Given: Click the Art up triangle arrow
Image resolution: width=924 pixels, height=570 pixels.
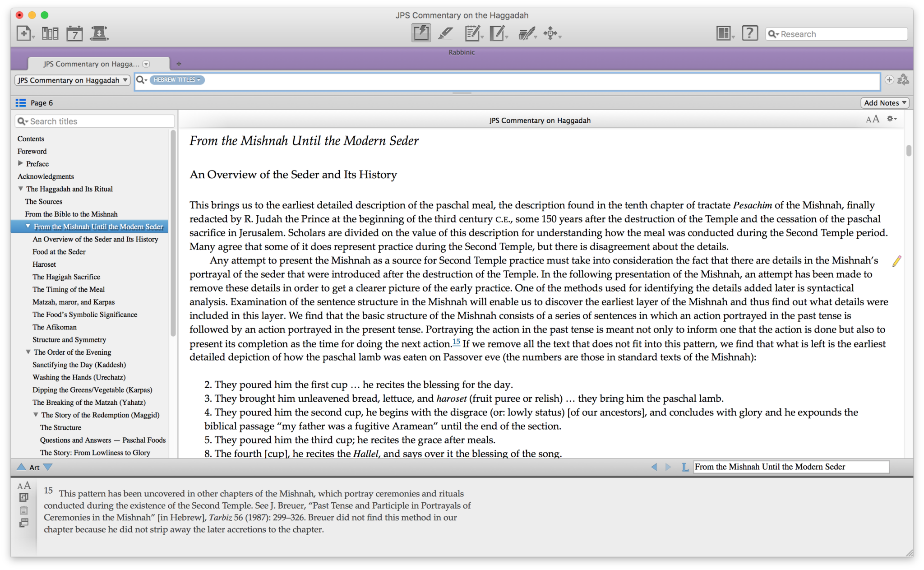Looking at the screenshot, I should click(21, 467).
